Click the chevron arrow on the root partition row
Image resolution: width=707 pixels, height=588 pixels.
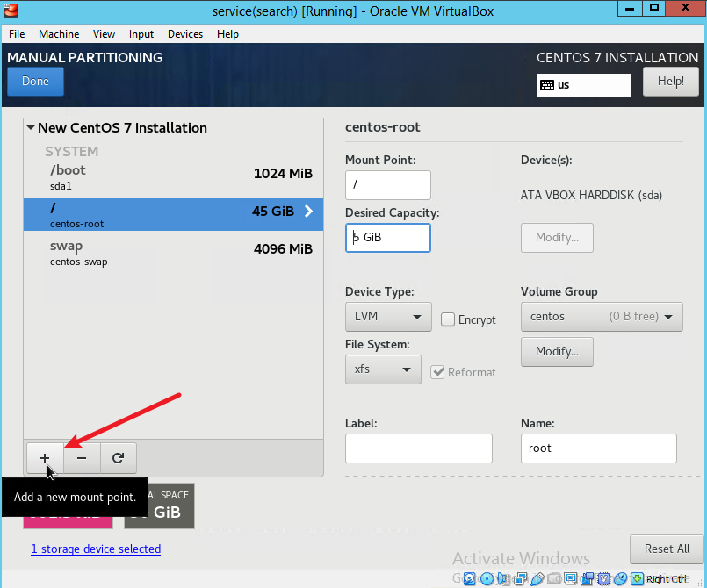(308, 211)
